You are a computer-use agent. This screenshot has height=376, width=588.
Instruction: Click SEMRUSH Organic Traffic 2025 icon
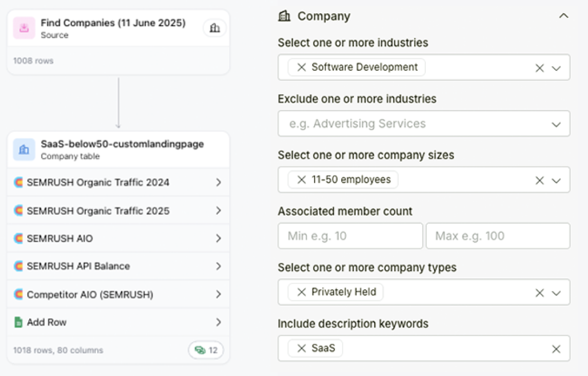[x=18, y=211]
